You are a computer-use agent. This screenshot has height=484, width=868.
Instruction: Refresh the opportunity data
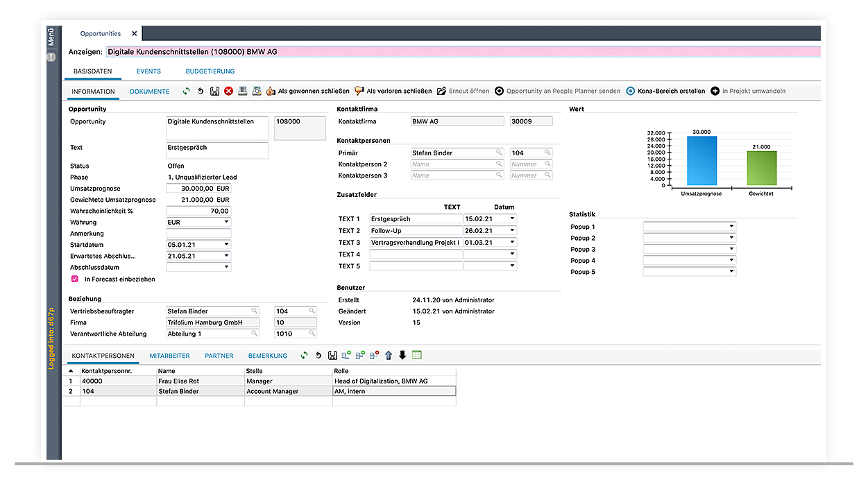[186, 90]
